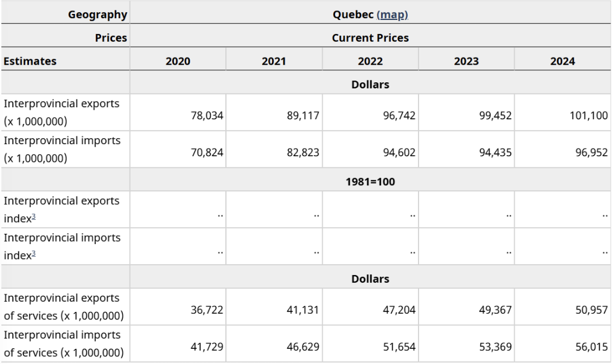This screenshot has width=613, height=364.
Task: Click the value 41,729
Action: 207,347
